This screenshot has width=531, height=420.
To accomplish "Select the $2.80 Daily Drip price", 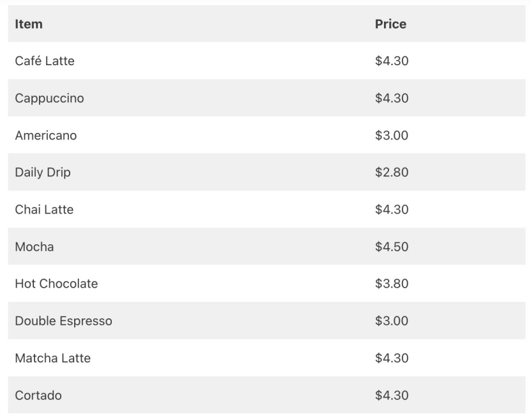I will pyautogui.click(x=392, y=173).
